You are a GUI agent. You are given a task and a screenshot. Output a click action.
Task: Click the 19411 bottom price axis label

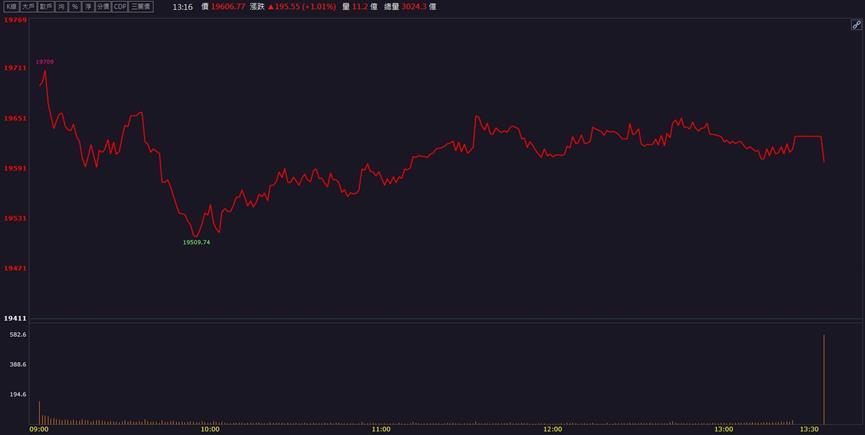(15, 318)
